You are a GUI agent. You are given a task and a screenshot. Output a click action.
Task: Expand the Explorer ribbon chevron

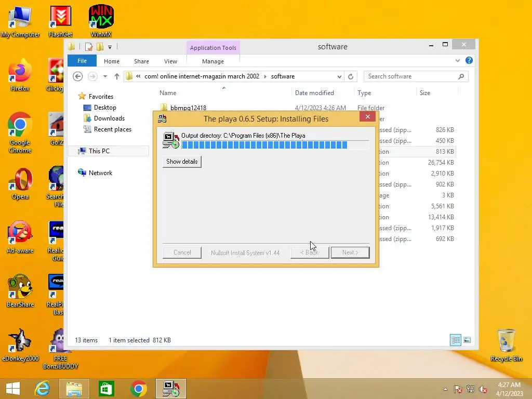457,60
